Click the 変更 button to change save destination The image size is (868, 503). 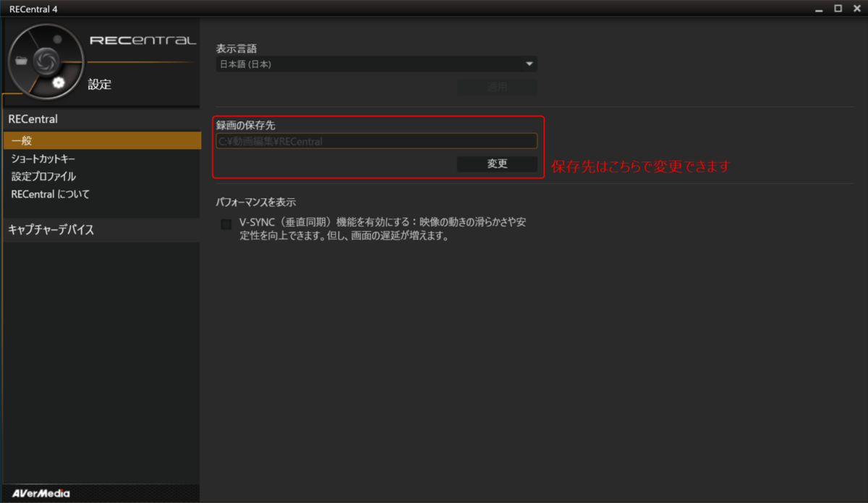pos(497,164)
